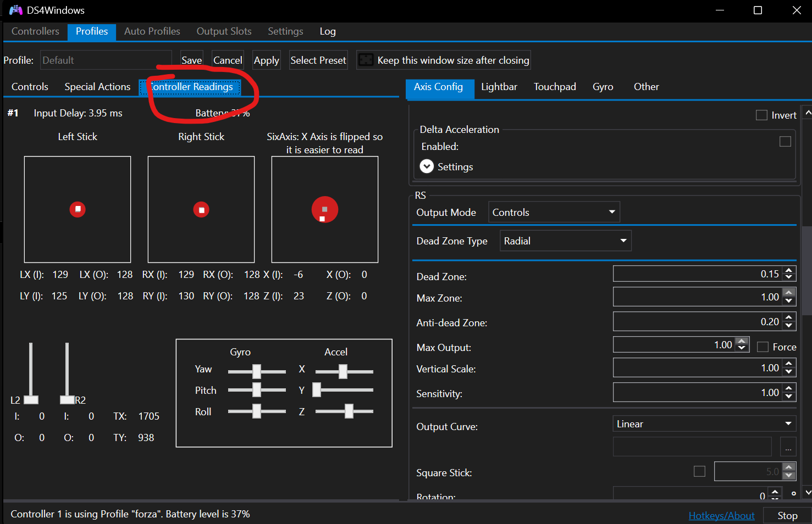Screen dimensions: 812x524
Task: Raise Vertical Scale using its up arrow
Action: coord(789,364)
